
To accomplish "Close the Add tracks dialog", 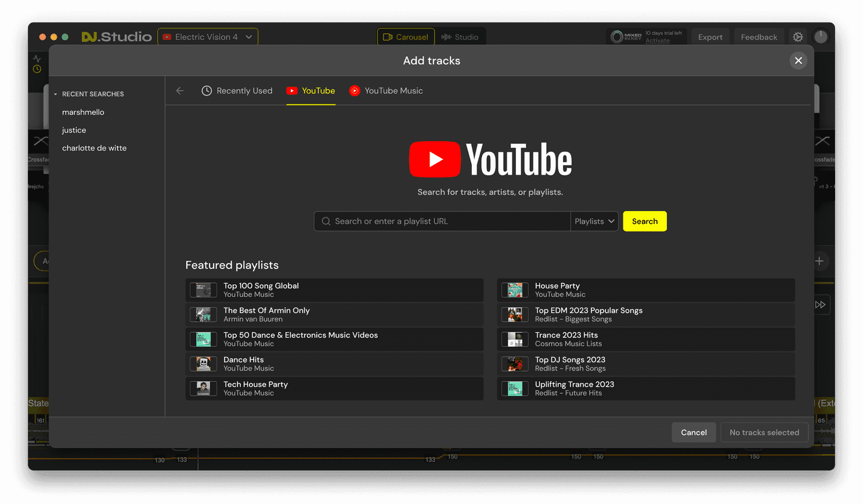I will tap(799, 60).
